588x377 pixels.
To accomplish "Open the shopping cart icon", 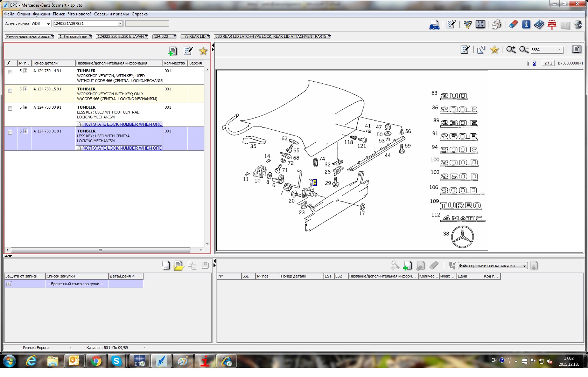I will (x=468, y=25).
